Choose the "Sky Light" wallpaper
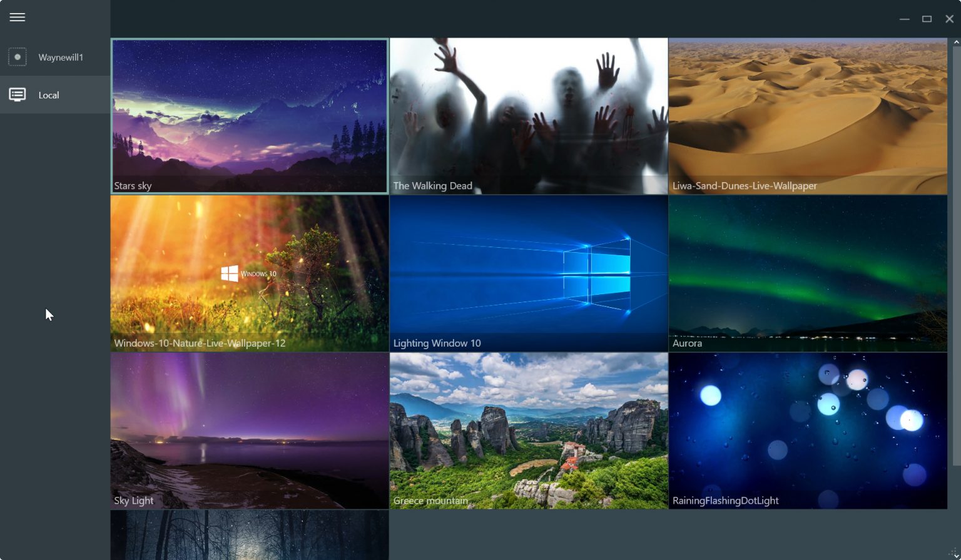 click(249, 430)
